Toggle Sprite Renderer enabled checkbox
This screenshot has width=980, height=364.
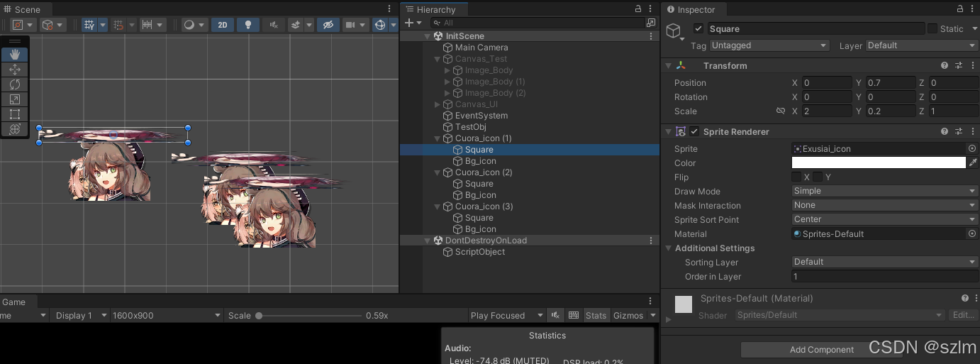[x=694, y=131]
